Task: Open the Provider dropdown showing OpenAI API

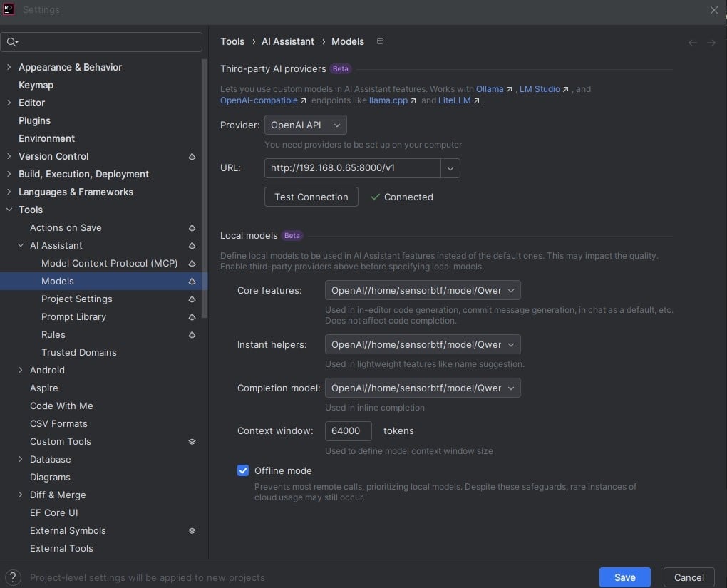Action: [305, 125]
